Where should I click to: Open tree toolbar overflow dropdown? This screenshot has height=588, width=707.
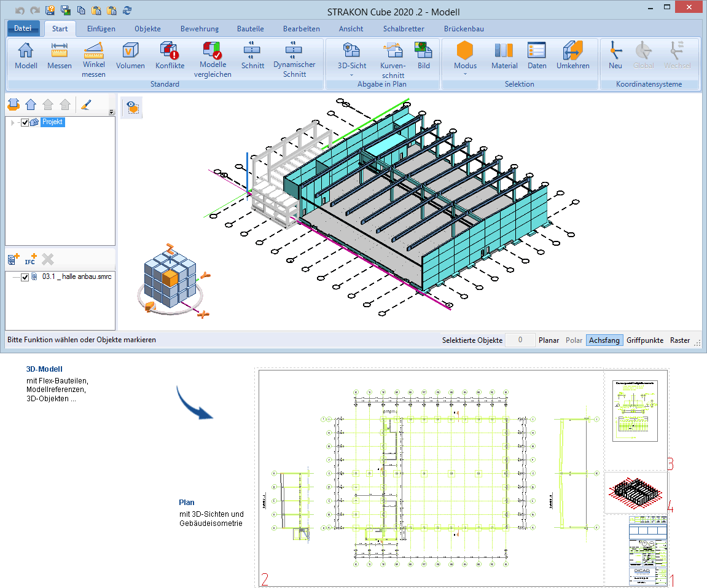pyautogui.click(x=111, y=112)
